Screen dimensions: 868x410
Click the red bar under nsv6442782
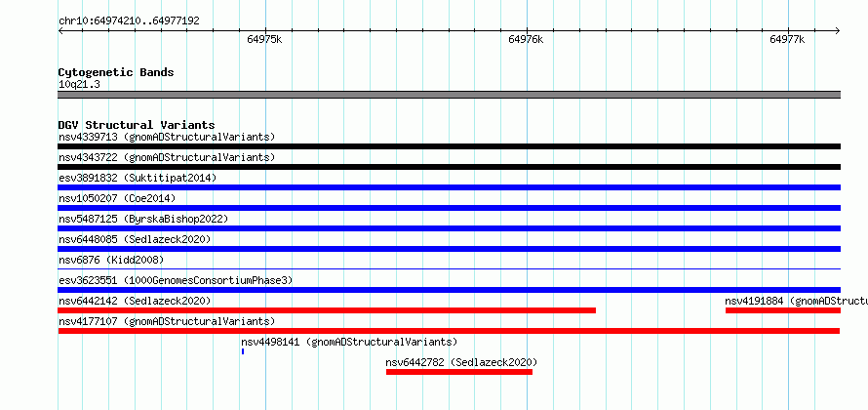[x=459, y=372]
